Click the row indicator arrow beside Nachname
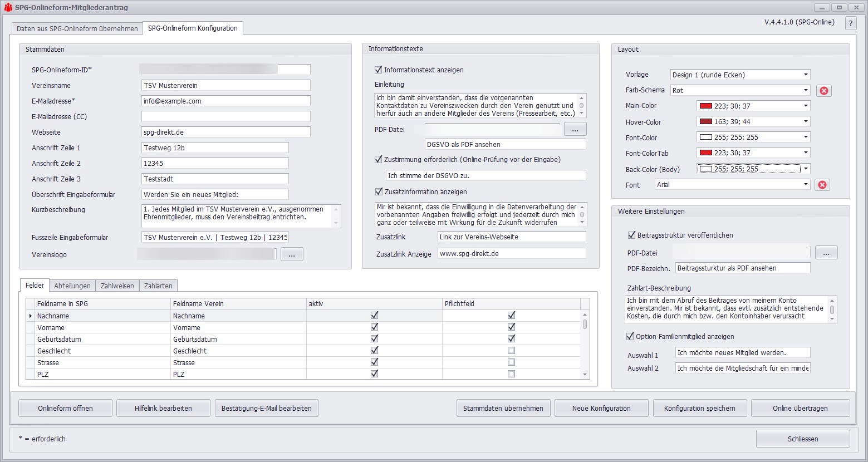 pos(31,316)
